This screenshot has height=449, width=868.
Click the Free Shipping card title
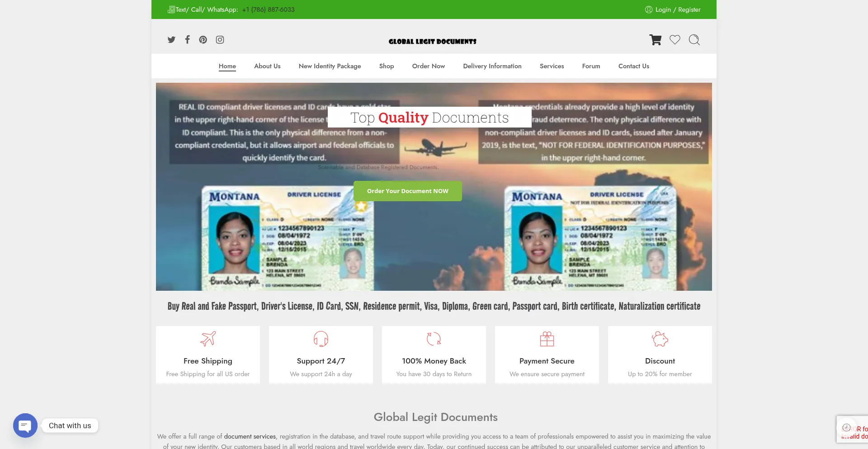coord(208,361)
